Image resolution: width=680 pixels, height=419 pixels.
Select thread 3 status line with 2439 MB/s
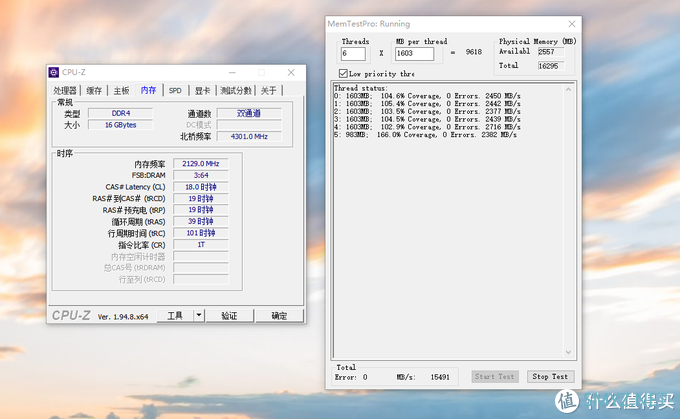coord(427,119)
